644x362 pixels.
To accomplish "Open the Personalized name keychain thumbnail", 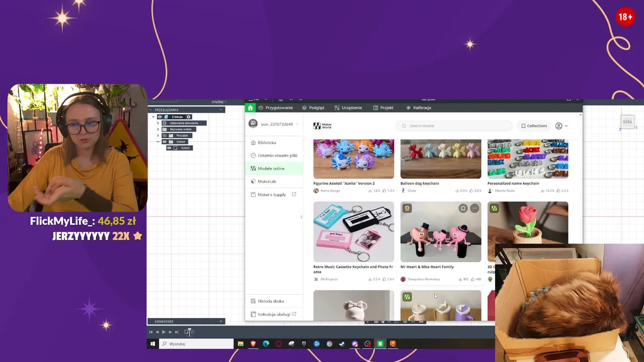I will coord(528,159).
